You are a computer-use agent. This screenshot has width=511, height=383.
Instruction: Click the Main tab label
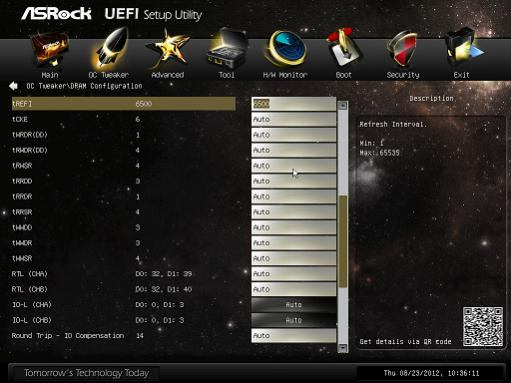50,75
